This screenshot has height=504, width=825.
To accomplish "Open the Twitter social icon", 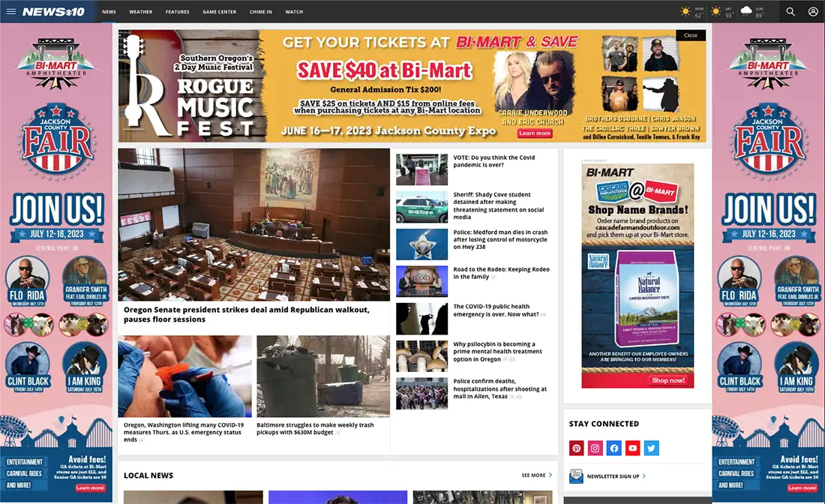I will 651,448.
